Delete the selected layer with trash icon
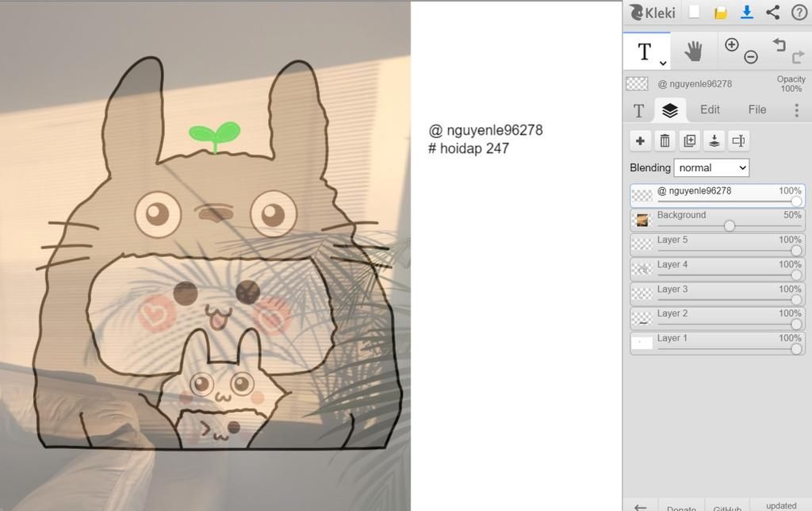812x511 pixels. click(x=665, y=140)
